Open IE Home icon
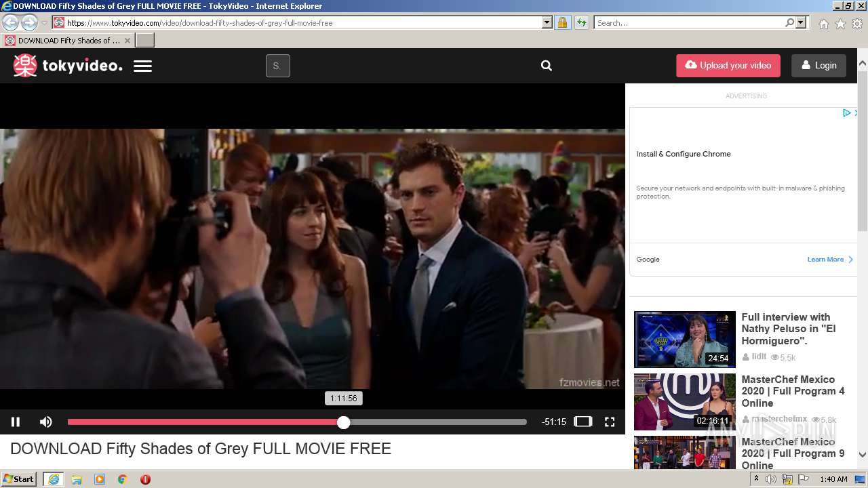This screenshot has width=868, height=488. click(x=823, y=24)
